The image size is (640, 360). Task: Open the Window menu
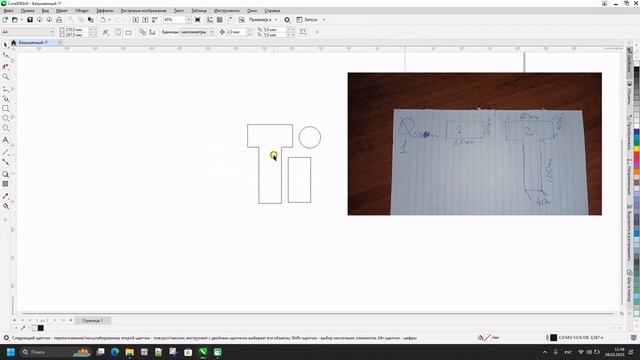[252, 11]
